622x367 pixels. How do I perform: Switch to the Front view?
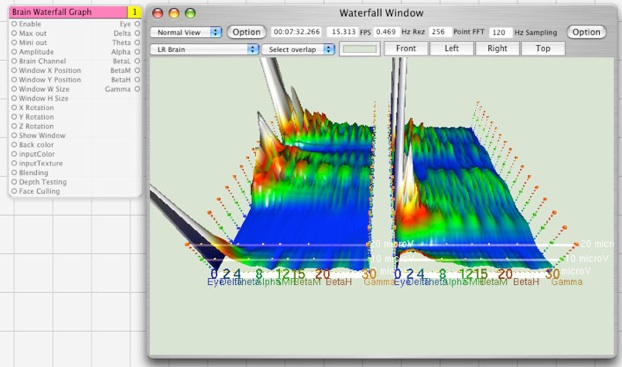coord(406,48)
